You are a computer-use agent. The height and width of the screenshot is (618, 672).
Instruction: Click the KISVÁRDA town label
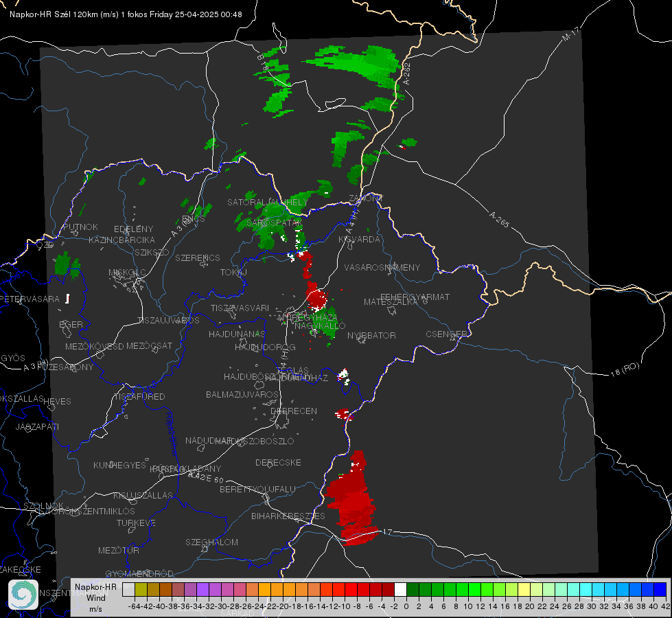[x=359, y=240]
